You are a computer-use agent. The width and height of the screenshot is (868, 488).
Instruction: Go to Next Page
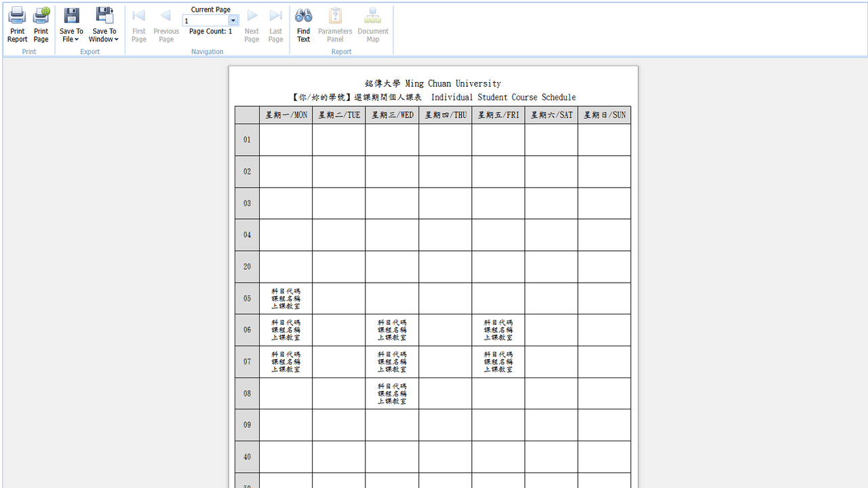252,25
